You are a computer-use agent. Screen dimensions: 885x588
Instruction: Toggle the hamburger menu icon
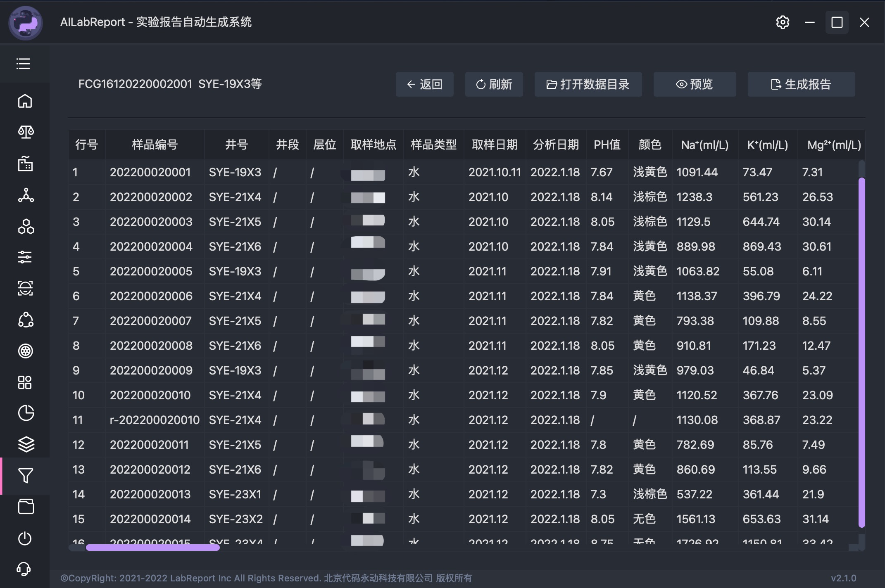(x=23, y=64)
